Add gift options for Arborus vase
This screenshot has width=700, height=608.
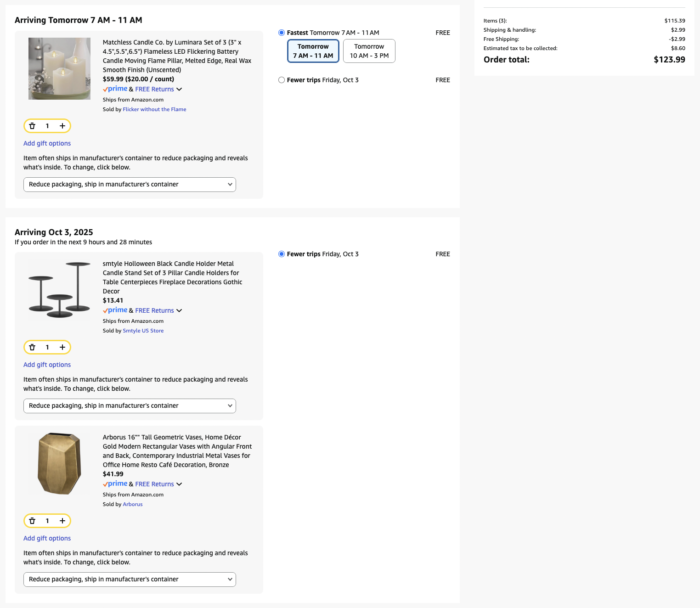point(47,538)
